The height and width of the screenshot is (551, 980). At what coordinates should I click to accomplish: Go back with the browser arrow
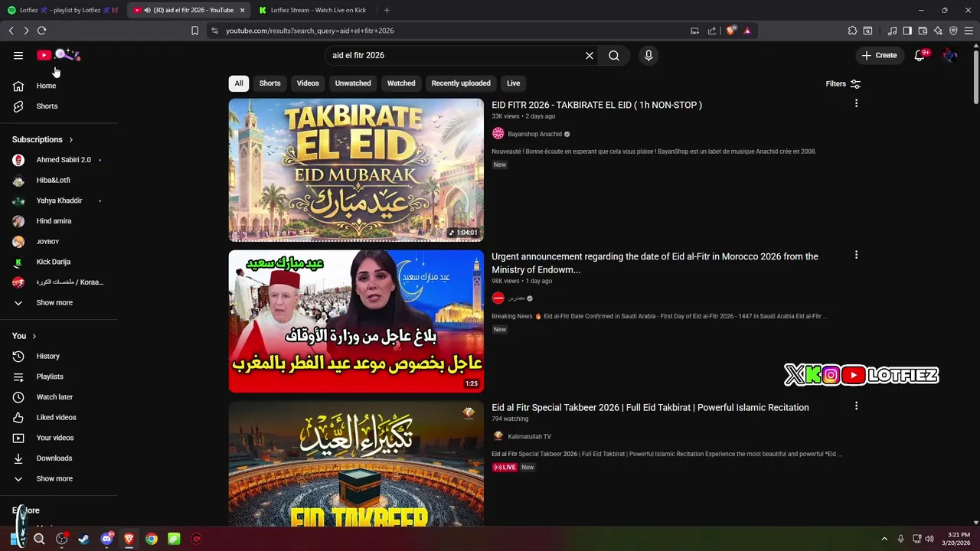click(x=11, y=31)
